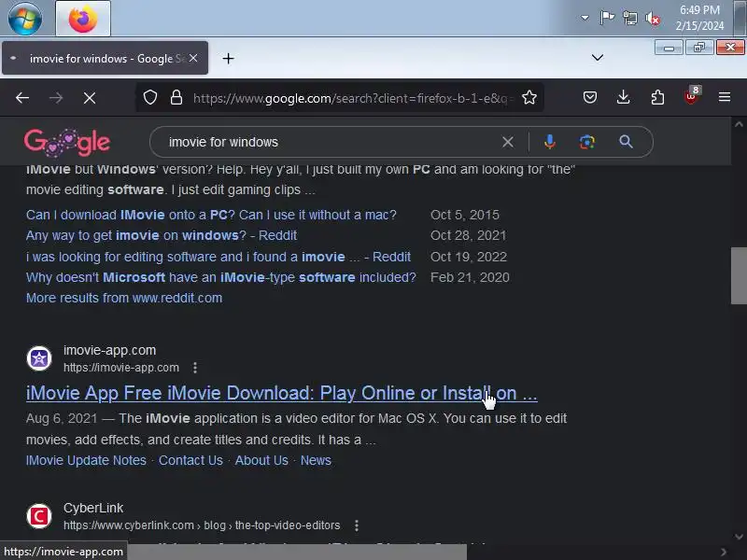This screenshot has height=560, width=747.
Task: Open more options for imovie-app.com result
Action: (195, 368)
